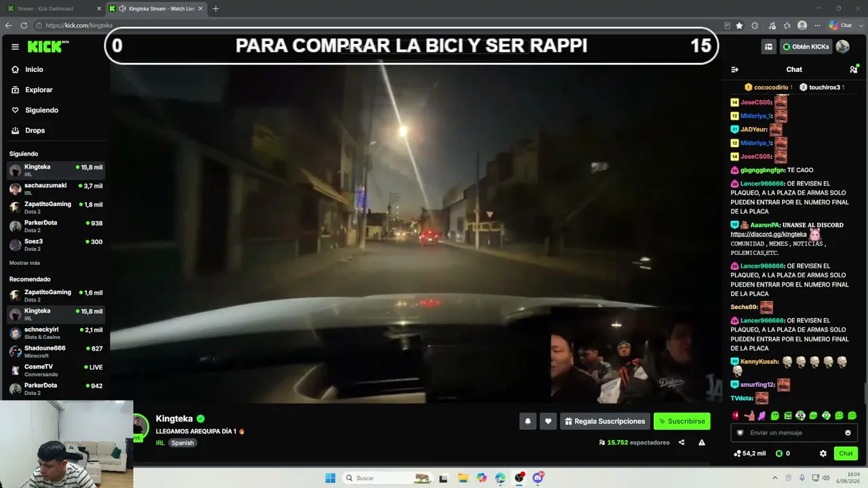Click the Suscribirse button

(x=682, y=422)
